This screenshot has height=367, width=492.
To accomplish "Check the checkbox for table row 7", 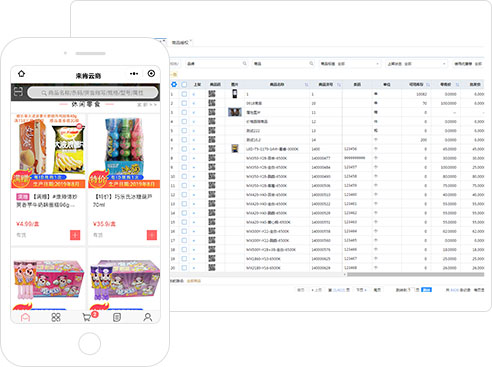I will (184, 149).
